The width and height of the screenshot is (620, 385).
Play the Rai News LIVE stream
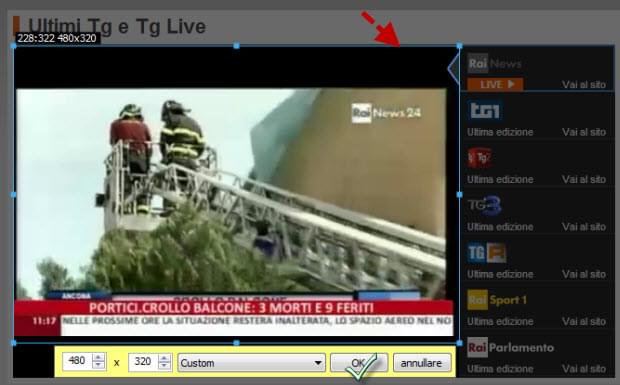pyautogui.click(x=495, y=84)
